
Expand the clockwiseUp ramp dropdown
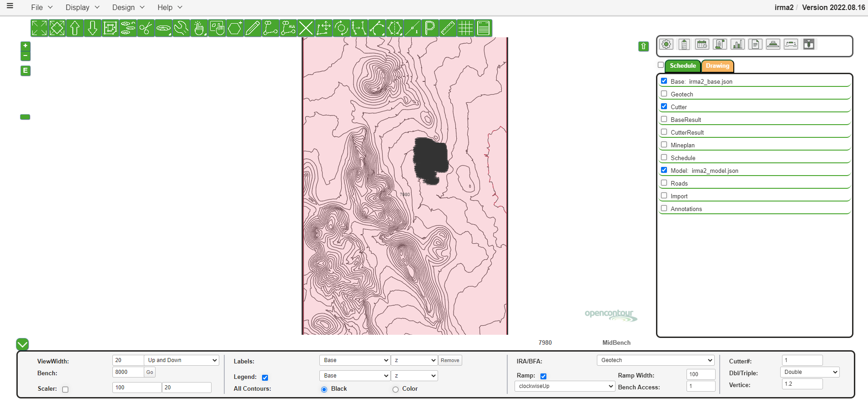[x=565, y=386]
